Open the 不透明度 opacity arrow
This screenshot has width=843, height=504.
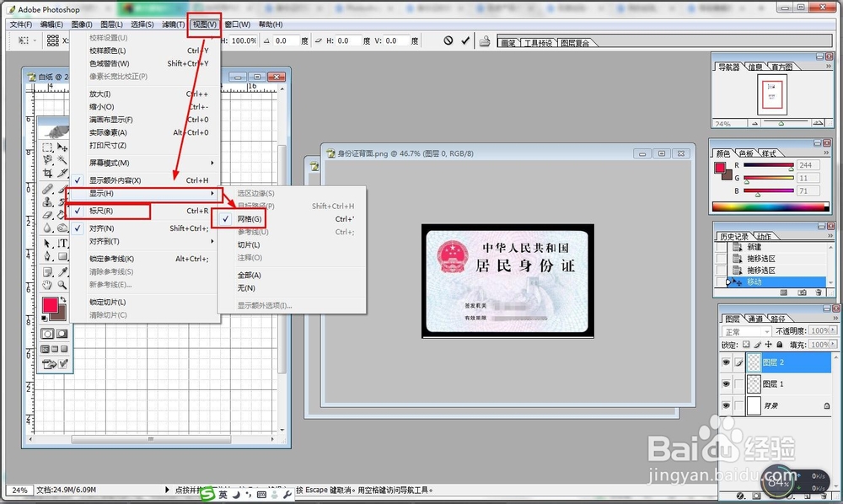pyautogui.click(x=834, y=330)
